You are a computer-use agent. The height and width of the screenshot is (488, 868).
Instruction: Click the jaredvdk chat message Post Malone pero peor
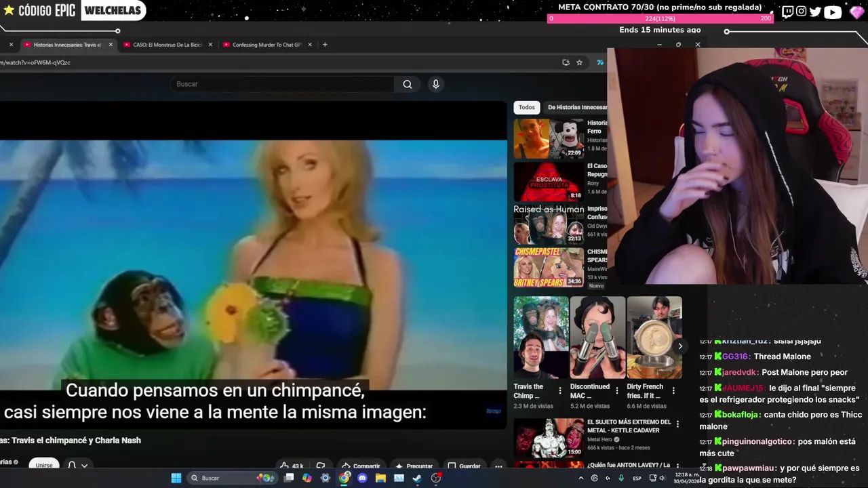(781, 372)
